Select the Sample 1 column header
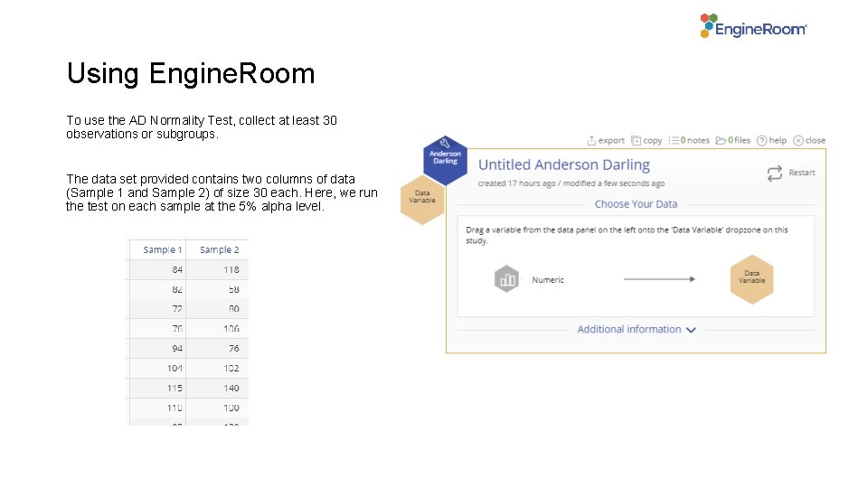Viewport: 868px width, 488px height. [x=157, y=249]
